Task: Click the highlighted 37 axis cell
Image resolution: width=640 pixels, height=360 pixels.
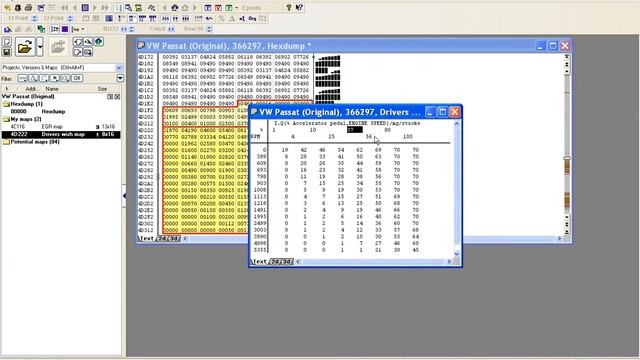Action: pos(354,130)
